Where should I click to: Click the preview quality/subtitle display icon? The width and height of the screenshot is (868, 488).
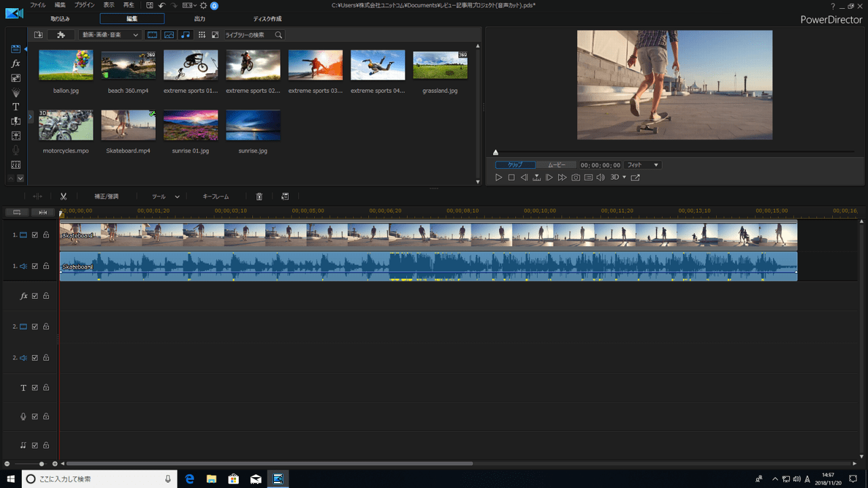tap(589, 177)
